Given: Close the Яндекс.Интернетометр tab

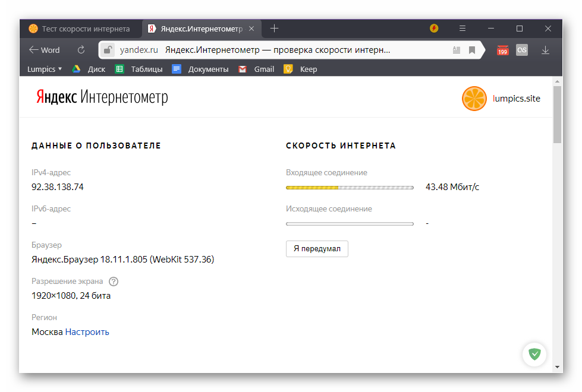Looking at the screenshot, I should point(251,29).
